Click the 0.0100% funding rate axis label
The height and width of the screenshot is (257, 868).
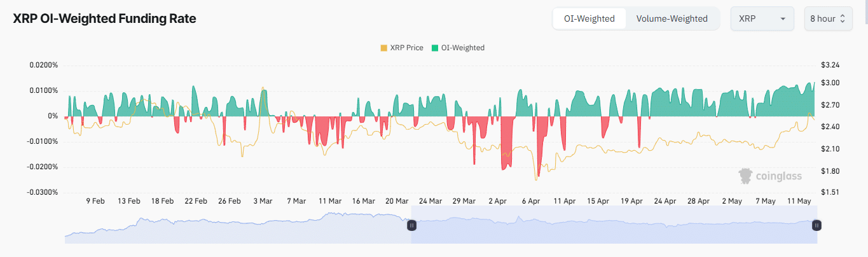point(44,90)
